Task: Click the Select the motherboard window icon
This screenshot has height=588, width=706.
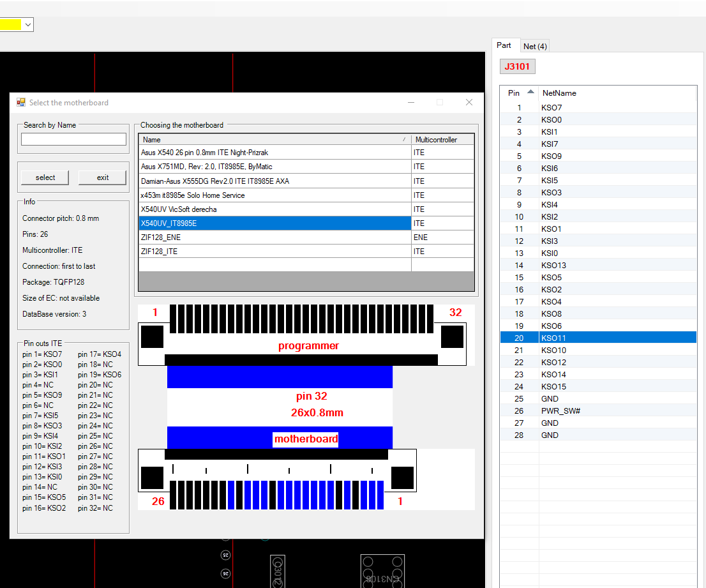Action: 20,103
